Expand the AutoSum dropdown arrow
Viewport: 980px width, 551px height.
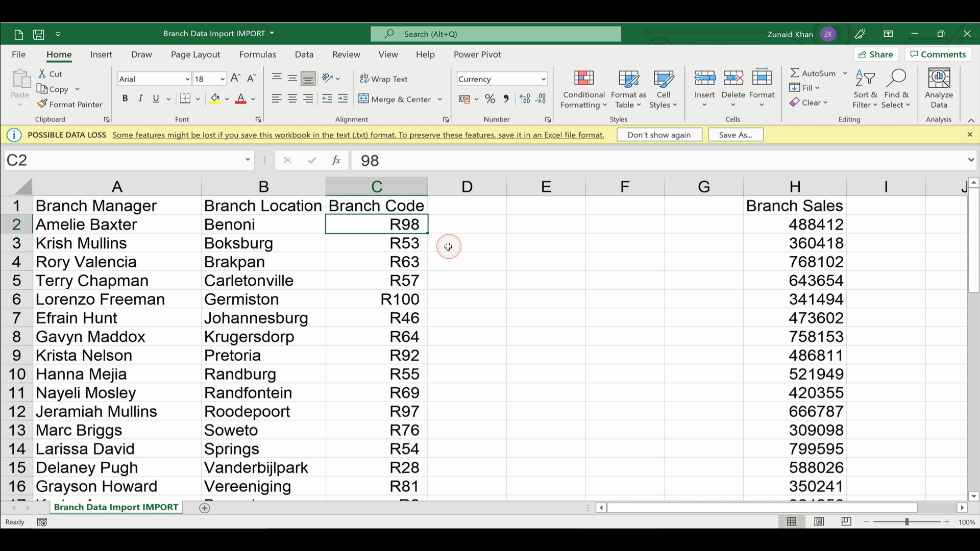845,73
